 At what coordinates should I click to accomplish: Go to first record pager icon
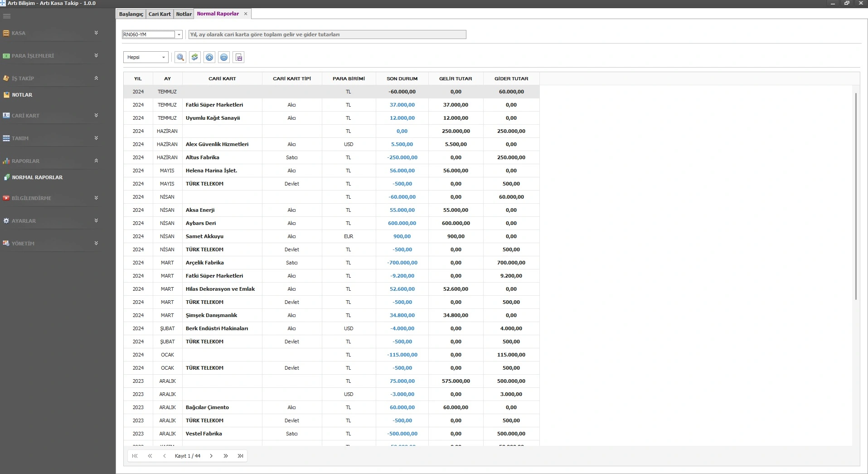pyautogui.click(x=135, y=456)
